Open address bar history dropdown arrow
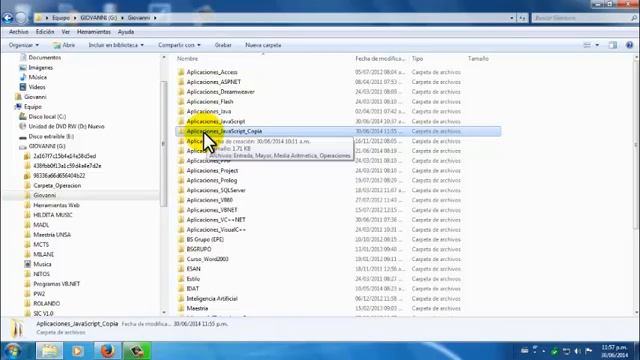 [511, 18]
